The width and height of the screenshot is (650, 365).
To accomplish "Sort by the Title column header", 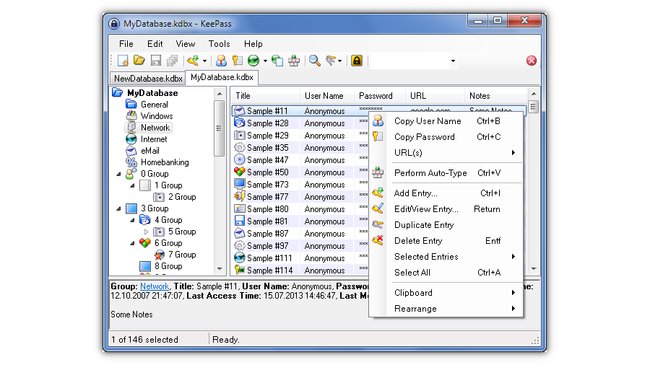I will pos(265,96).
